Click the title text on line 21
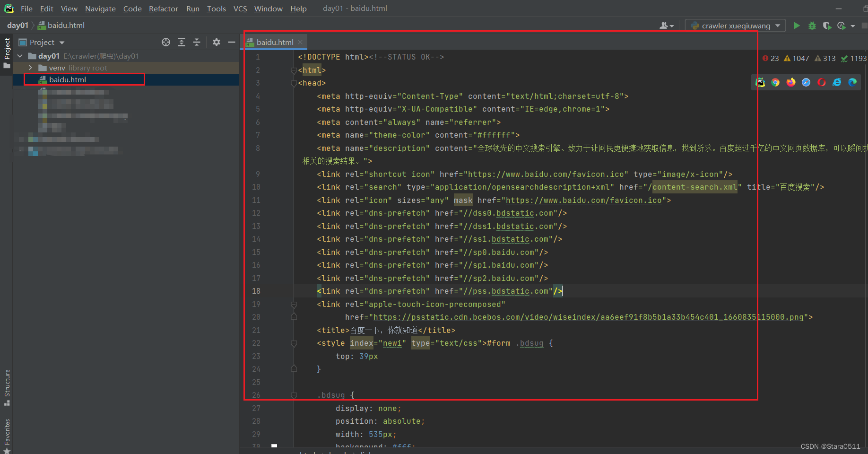This screenshot has width=868, height=454. 383,331
